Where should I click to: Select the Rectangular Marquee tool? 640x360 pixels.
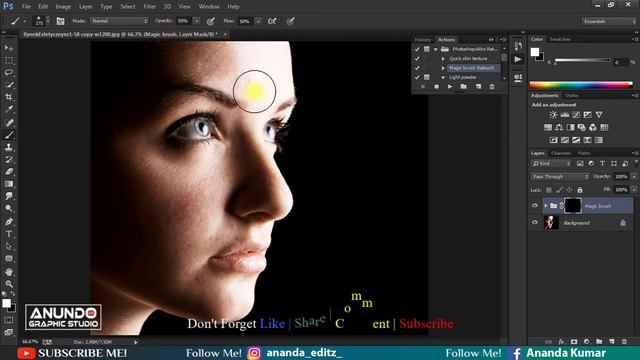pyautogui.click(x=9, y=60)
